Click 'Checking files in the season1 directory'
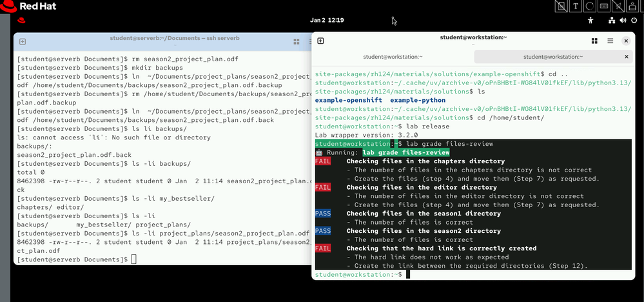The image size is (644, 302). tap(424, 213)
